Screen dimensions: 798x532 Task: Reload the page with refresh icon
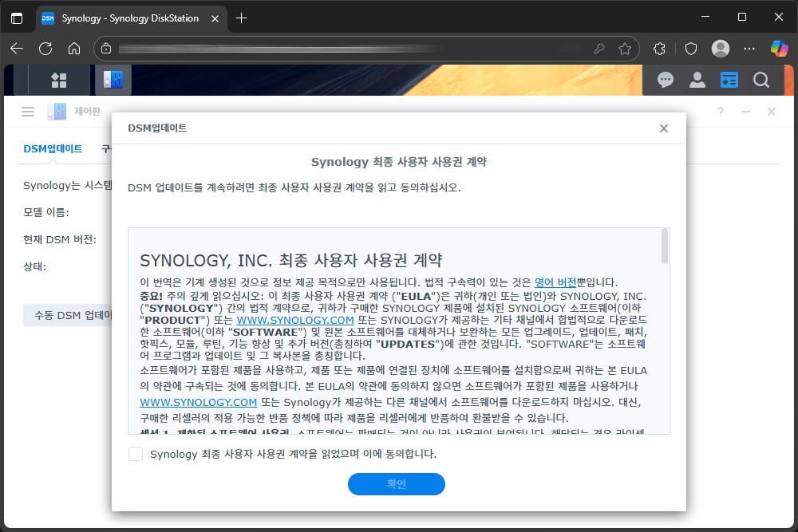pos(45,49)
